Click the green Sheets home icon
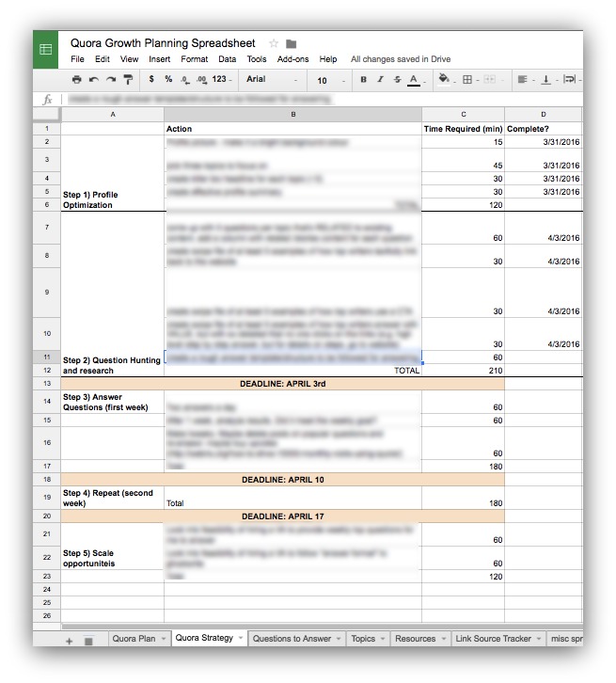This screenshot has width=616, height=683. coord(45,49)
